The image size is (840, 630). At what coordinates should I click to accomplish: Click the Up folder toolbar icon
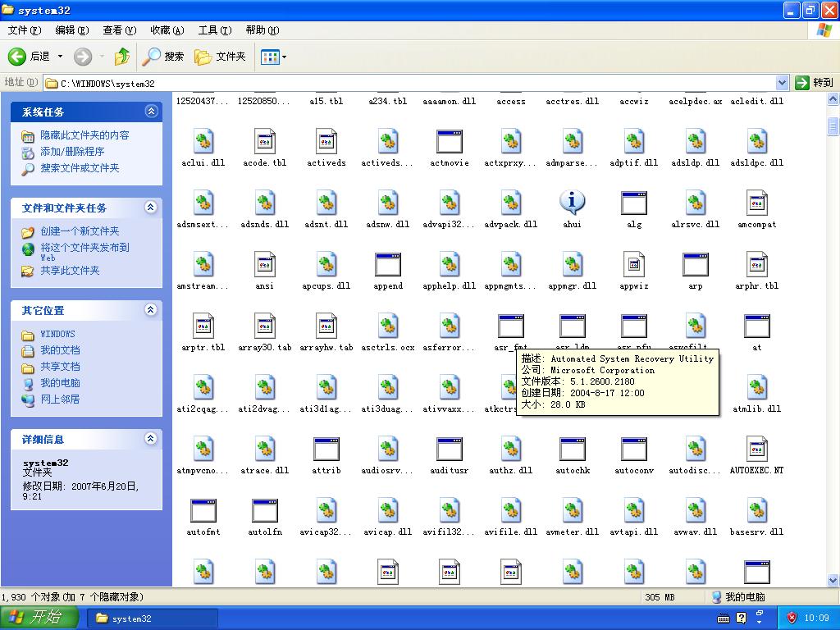(x=122, y=57)
